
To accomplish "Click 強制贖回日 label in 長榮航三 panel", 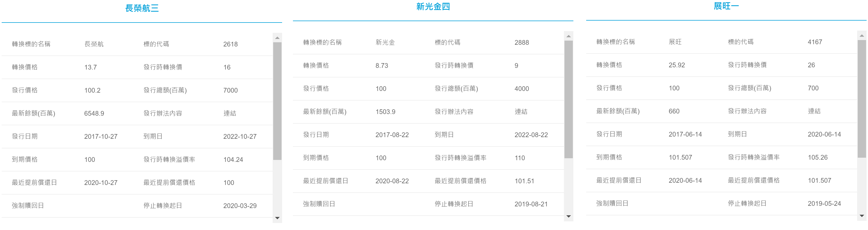I will tap(28, 206).
